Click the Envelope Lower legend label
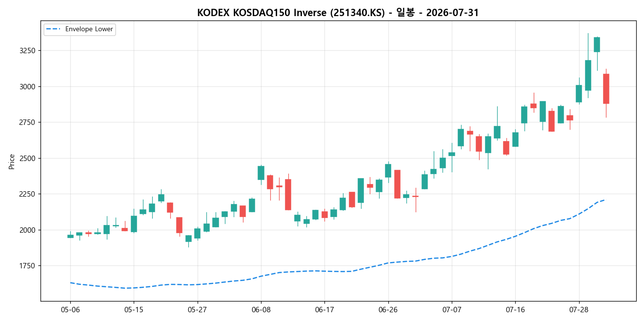This screenshot has width=644, height=322. coord(89,29)
